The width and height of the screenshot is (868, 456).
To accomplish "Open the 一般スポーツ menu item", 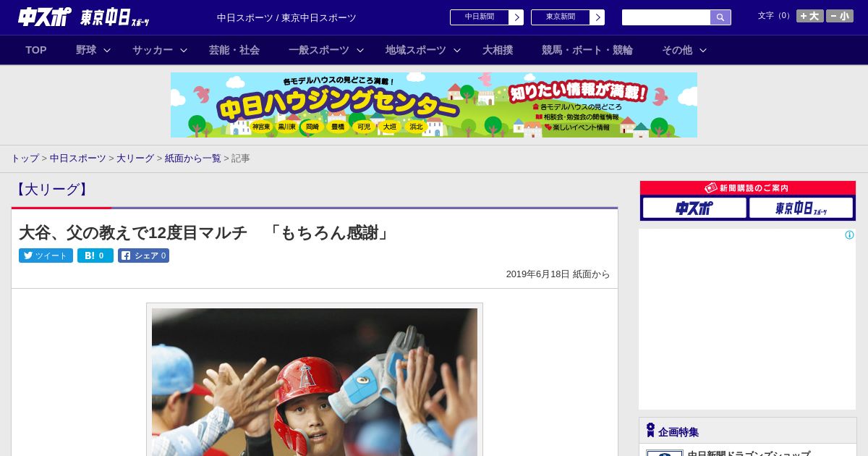I will click(319, 50).
